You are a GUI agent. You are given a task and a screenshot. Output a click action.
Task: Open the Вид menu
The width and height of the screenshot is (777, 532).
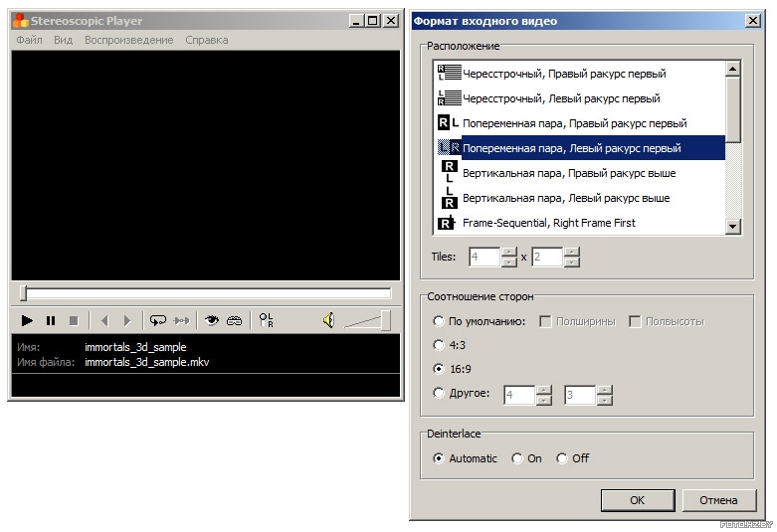pyautogui.click(x=63, y=40)
